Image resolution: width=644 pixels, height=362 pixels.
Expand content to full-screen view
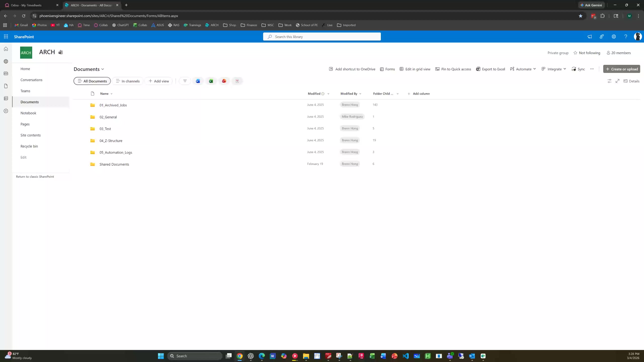click(617, 81)
